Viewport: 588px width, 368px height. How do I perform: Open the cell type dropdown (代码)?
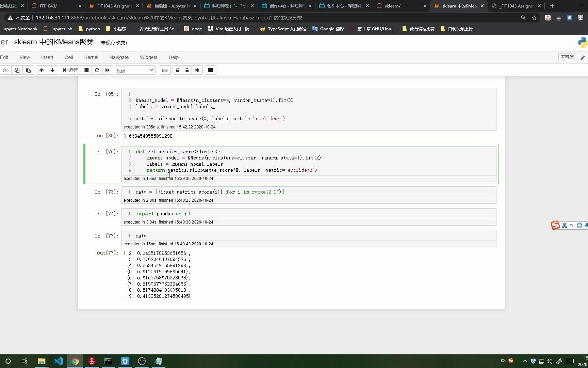(x=135, y=70)
